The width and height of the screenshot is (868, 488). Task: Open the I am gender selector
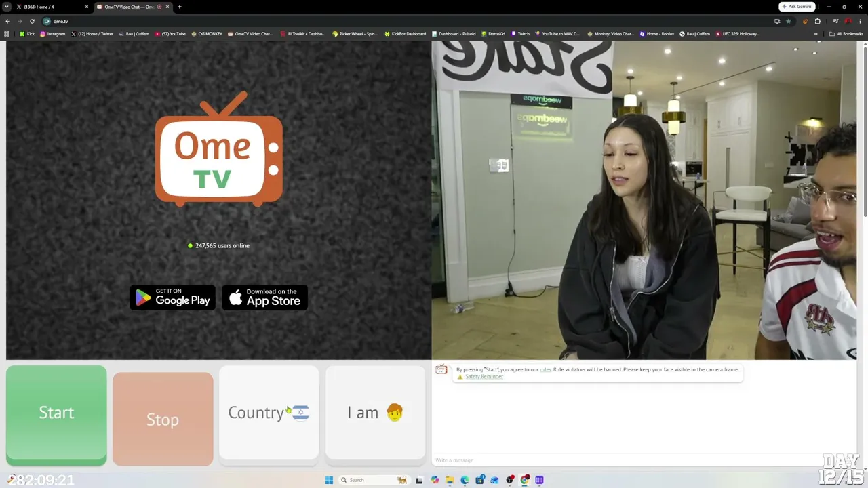[x=375, y=412]
